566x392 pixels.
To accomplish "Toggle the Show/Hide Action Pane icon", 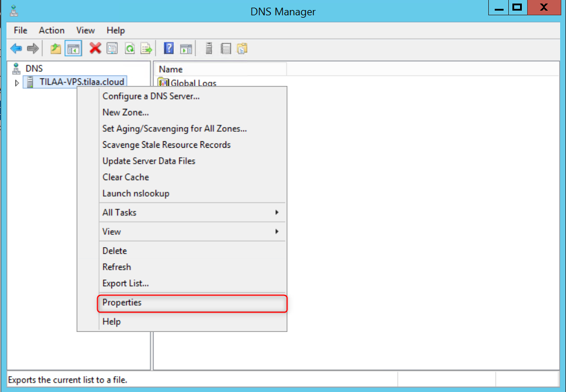I will pos(186,48).
